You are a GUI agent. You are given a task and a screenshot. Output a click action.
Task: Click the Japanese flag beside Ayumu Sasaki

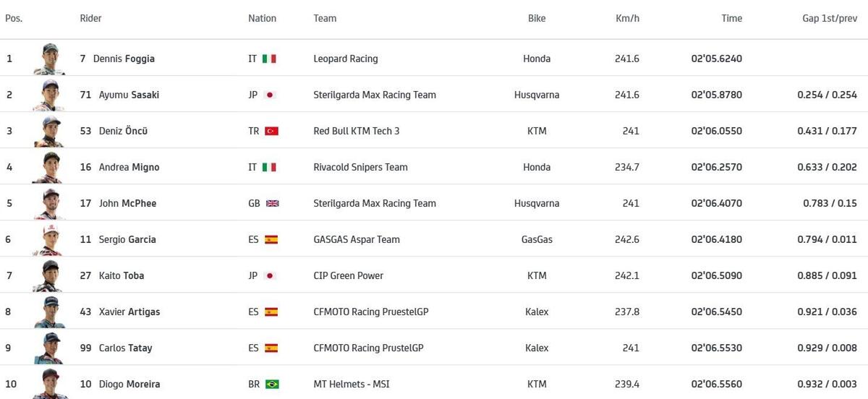point(271,95)
